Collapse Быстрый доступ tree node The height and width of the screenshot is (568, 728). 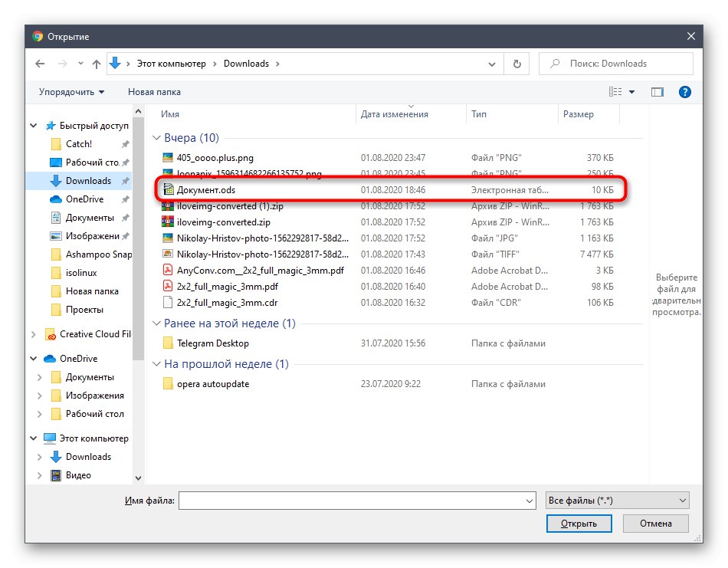tap(34, 126)
